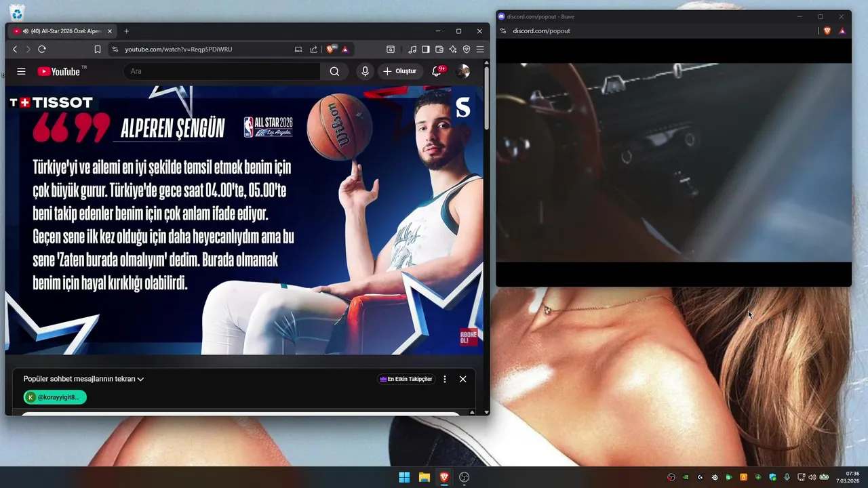Image resolution: width=868 pixels, height=488 pixels.
Task: Open the SteelSeries tray icon
Action: (715, 477)
